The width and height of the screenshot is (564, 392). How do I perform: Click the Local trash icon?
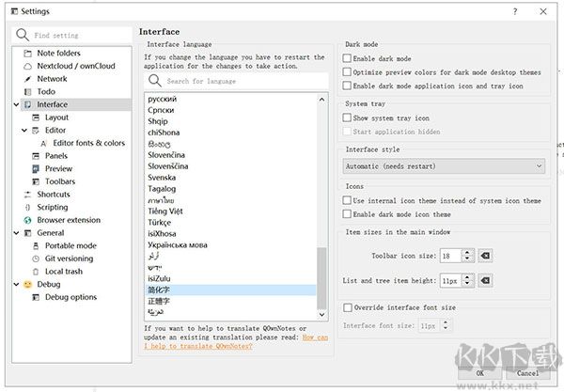36,272
